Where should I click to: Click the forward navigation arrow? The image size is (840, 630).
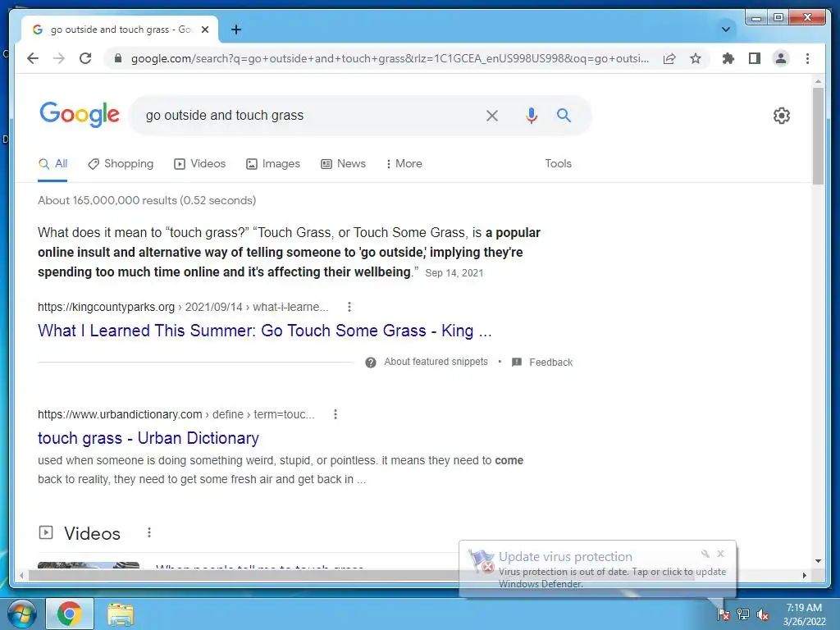click(x=59, y=58)
